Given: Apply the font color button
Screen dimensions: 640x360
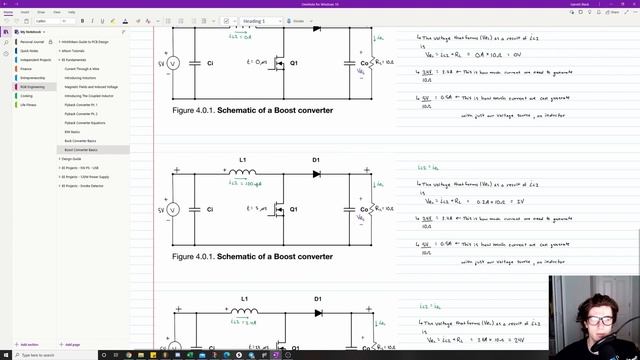Looking at the screenshot, I should coord(125,21).
